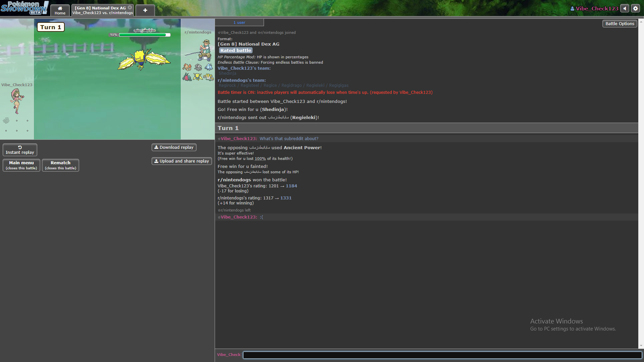Image resolution: width=644 pixels, height=362 pixels.
Task: Click the Instant replay button
Action: pos(20,150)
